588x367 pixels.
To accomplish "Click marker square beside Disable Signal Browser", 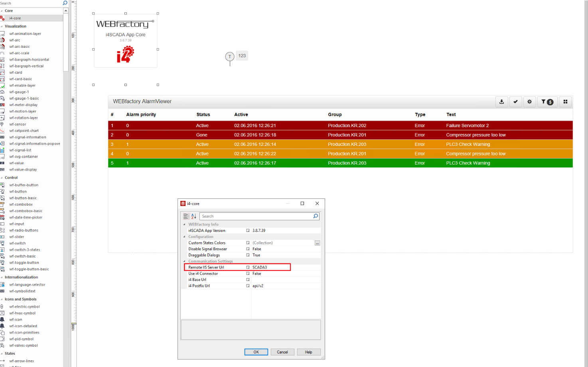I will click(x=248, y=249).
